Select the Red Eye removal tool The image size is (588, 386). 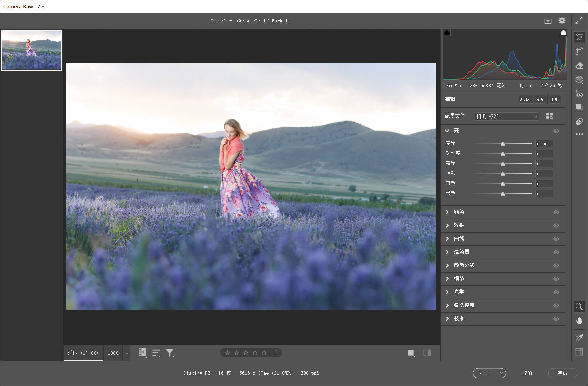tap(579, 94)
